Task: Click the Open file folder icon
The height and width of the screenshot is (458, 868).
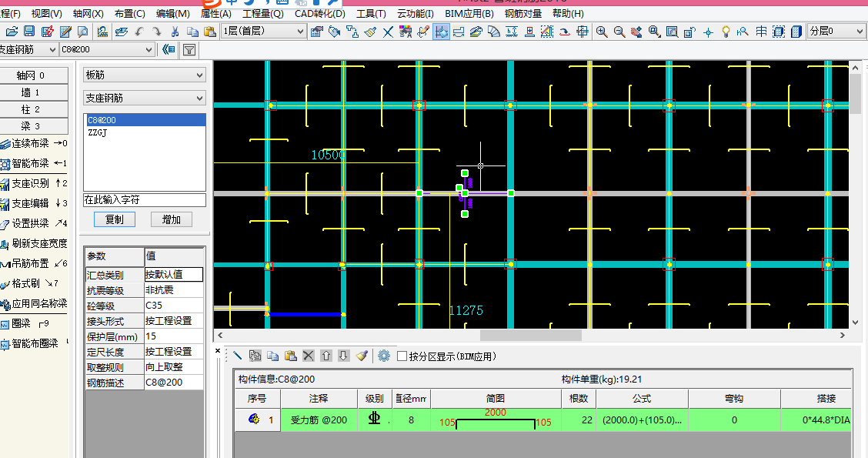Action: point(12,32)
